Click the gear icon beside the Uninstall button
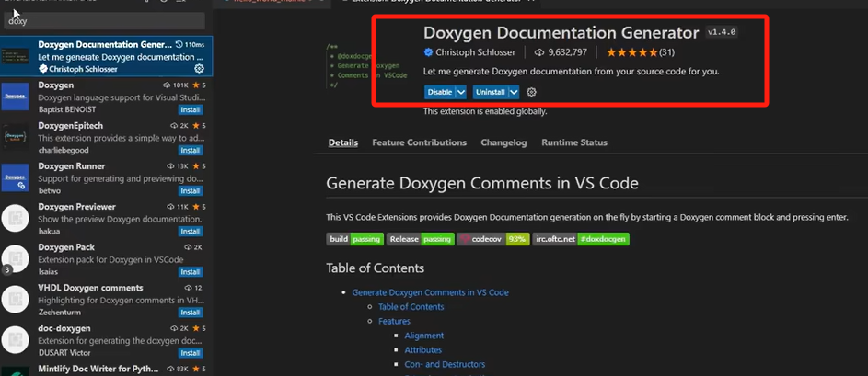The image size is (868, 376). coord(531,92)
